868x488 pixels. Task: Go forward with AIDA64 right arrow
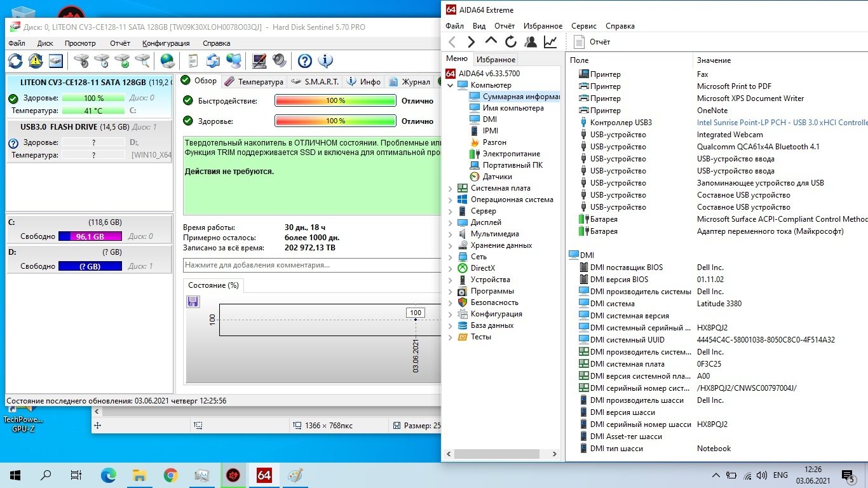pos(471,42)
